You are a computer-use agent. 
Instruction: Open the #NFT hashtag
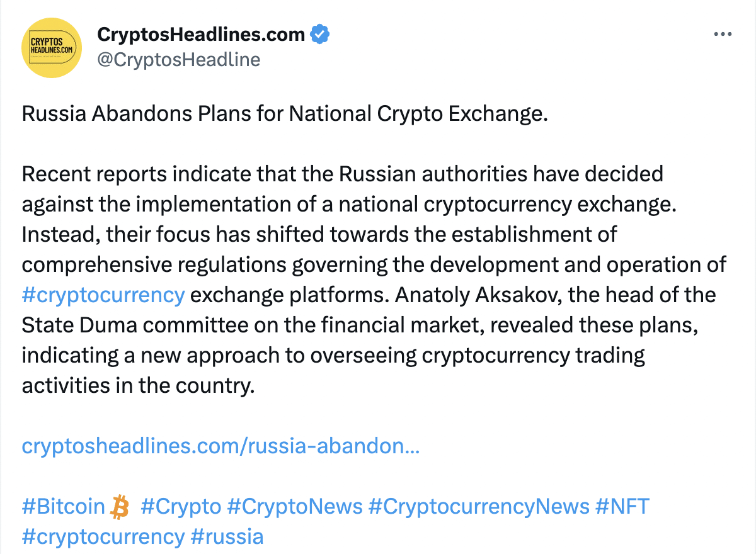coord(622,506)
